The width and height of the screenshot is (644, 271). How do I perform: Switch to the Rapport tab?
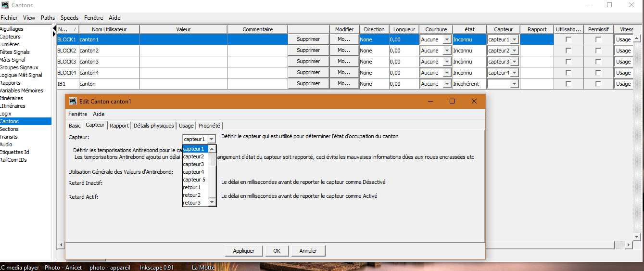119,126
